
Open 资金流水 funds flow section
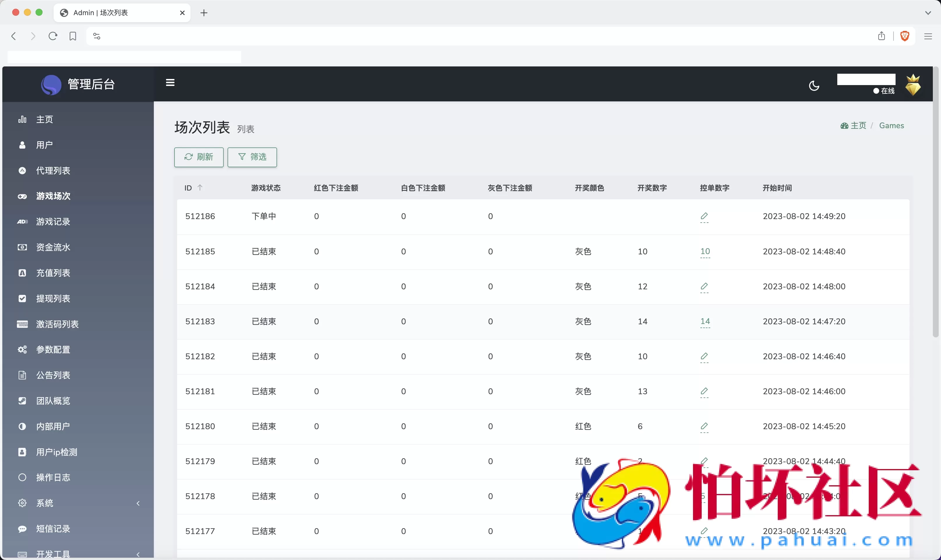click(x=53, y=247)
